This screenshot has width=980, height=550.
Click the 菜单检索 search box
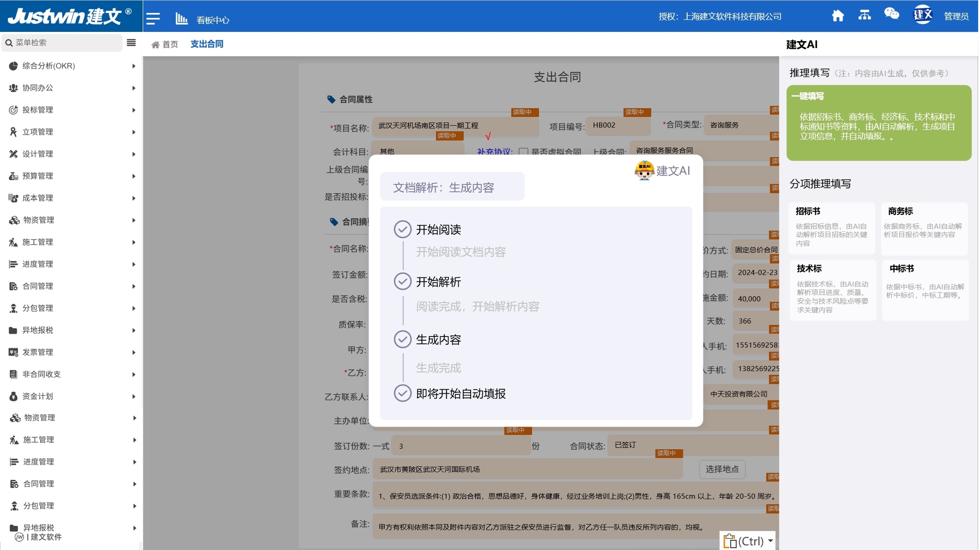tap(60, 42)
